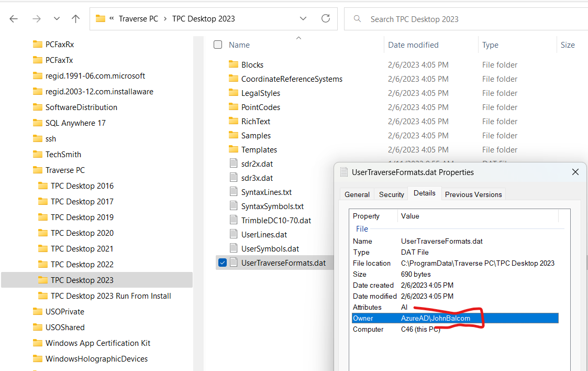Uncheck the UserTraverseFormats.dat checkbox
Viewport: 588px width, 371px height.
223,263
